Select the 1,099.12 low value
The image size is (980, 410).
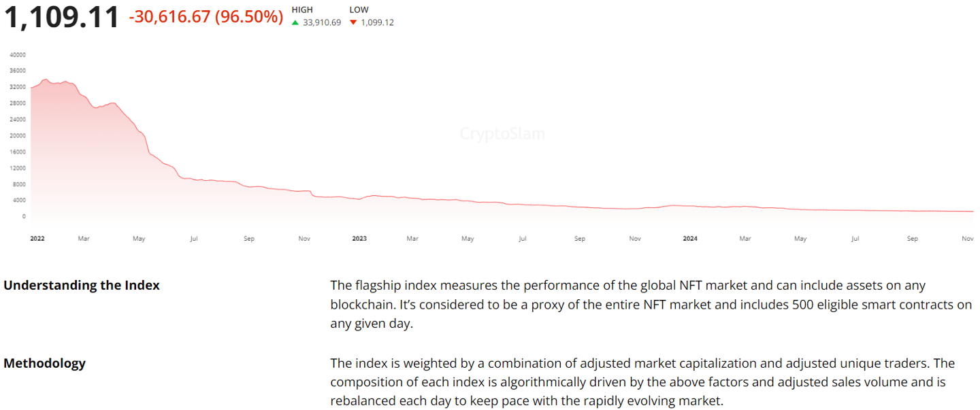[377, 22]
